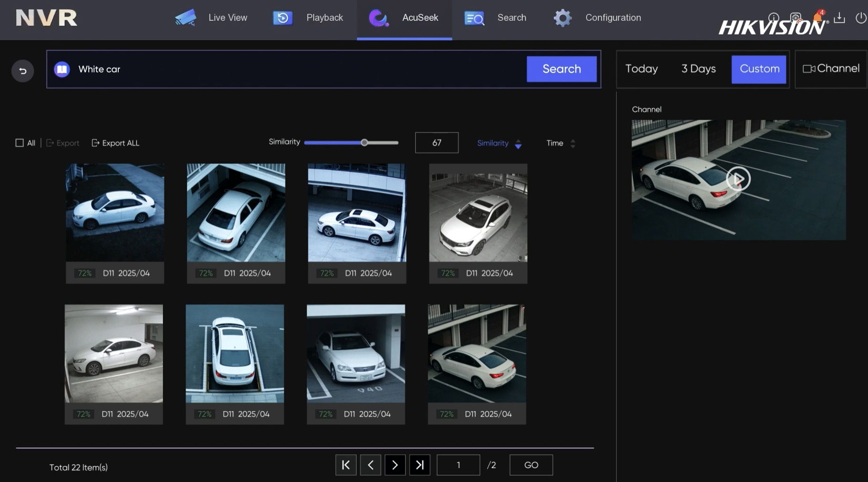Viewport: 868px width, 482px height.
Task: Open the download center icon
Action: point(839,18)
